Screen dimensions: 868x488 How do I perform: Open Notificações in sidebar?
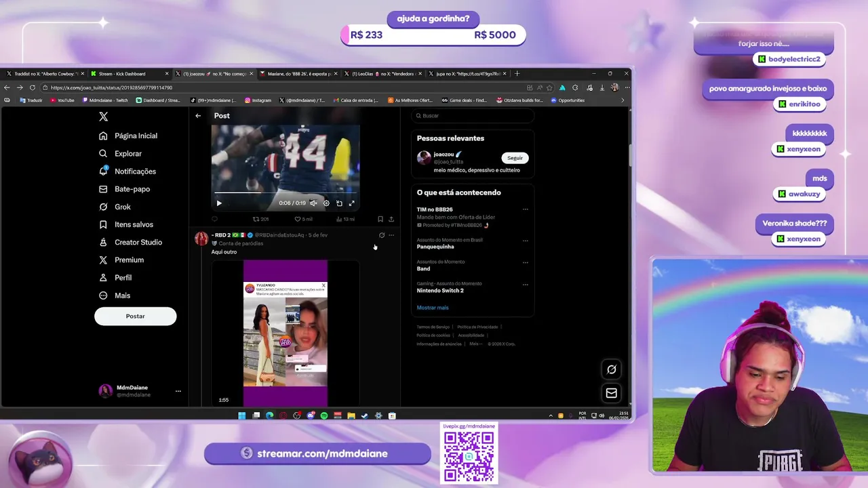pyautogui.click(x=127, y=171)
